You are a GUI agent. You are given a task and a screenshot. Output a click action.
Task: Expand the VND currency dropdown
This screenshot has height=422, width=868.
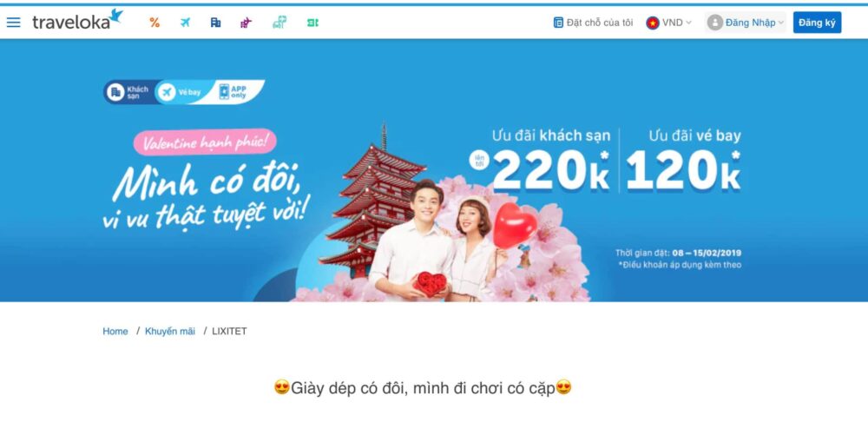(668, 23)
